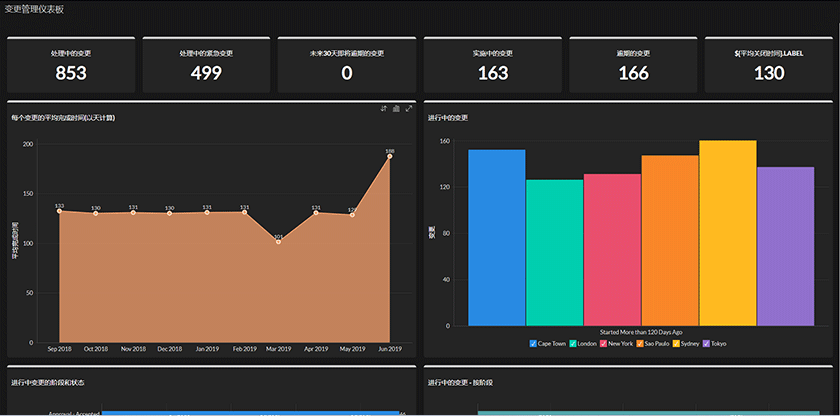
Task: Toggle the Sao Paulo legend checkbox
Action: click(640, 344)
